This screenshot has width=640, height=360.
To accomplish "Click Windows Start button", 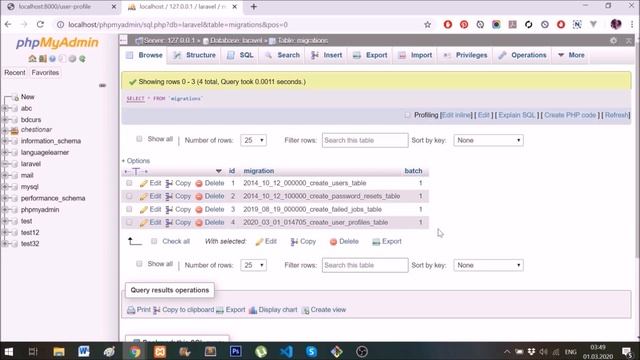I will (x=9, y=351).
